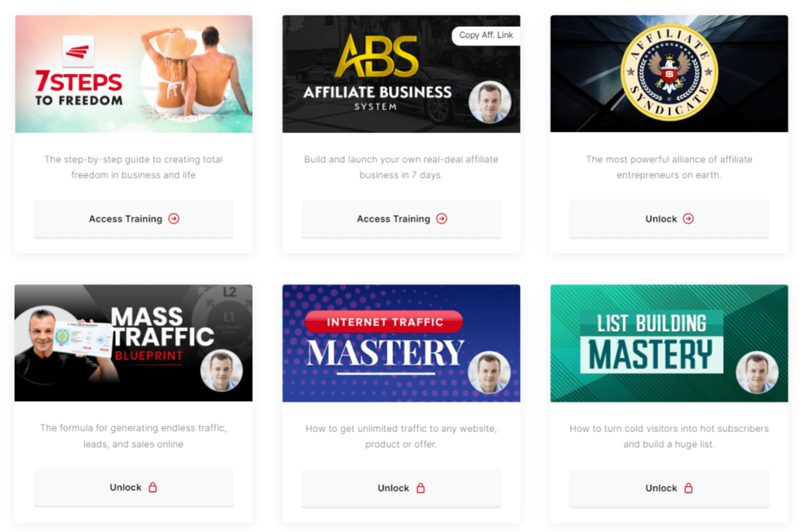
Task: Select the List Building Mastery banner
Action: tap(669, 343)
